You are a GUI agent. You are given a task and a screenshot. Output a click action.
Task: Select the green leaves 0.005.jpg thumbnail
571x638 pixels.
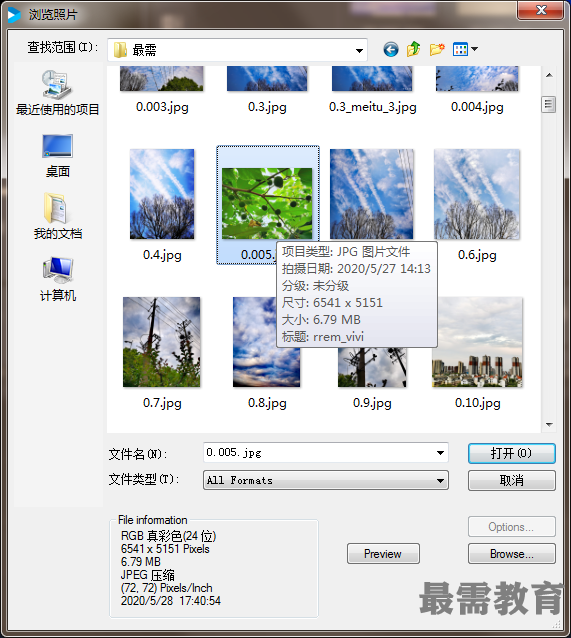pos(267,203)
